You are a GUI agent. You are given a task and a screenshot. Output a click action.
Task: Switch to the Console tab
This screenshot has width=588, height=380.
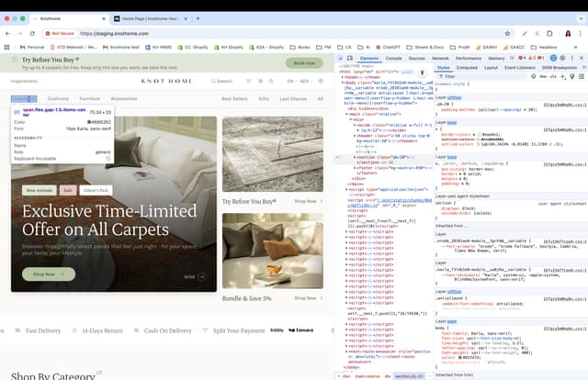[x=394, y=59]
